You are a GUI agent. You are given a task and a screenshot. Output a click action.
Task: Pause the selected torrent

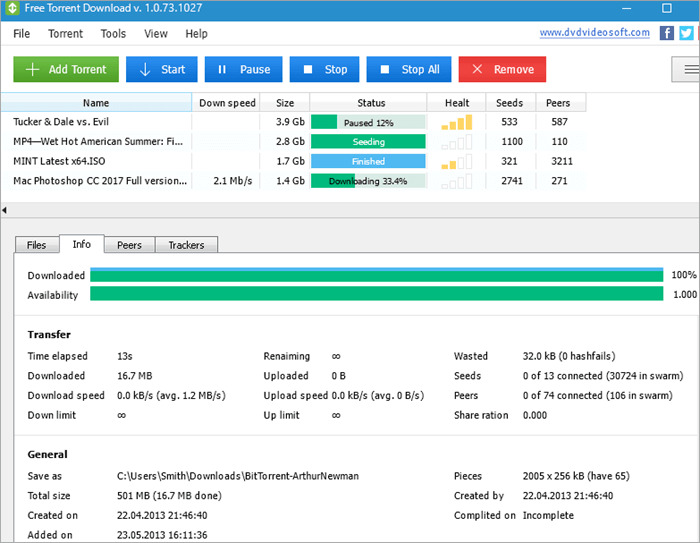(x=243, y=69)
